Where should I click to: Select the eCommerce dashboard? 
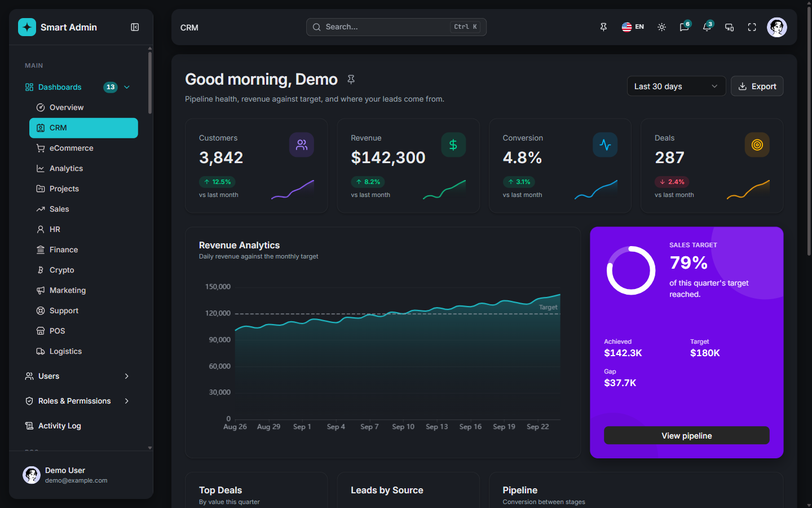[83, 148]
